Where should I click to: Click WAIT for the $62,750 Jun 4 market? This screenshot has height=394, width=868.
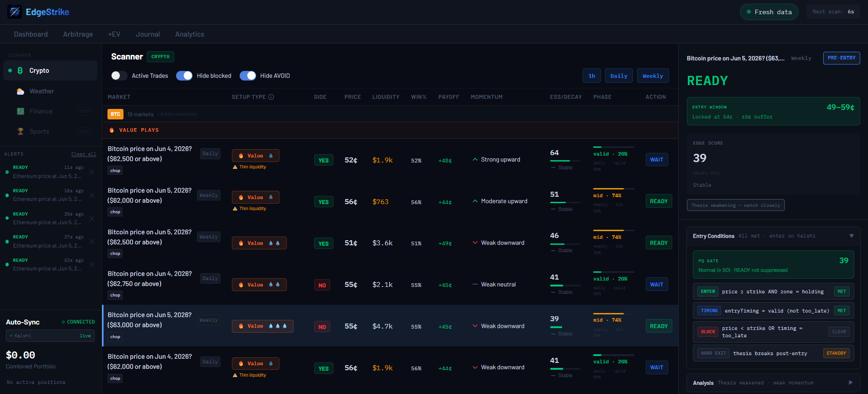(657, 285)
